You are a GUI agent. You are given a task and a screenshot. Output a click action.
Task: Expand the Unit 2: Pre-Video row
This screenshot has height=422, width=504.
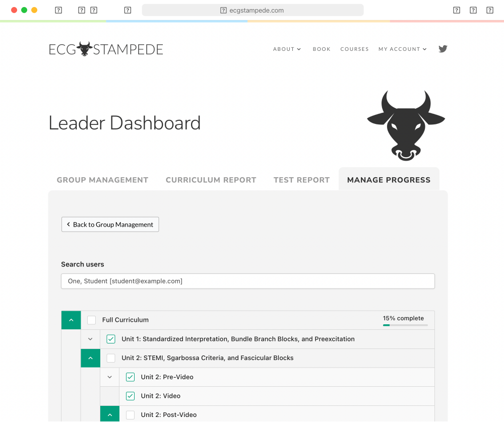point(109,377)
